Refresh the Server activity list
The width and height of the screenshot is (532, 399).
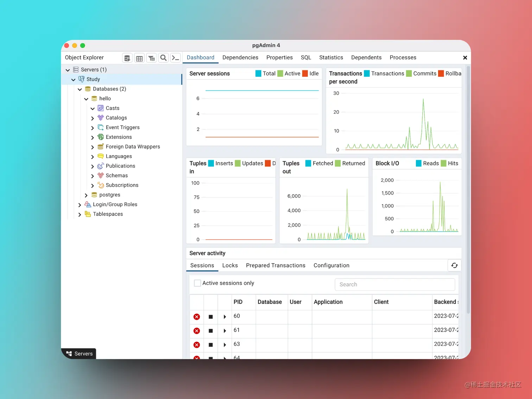[454, 266]
